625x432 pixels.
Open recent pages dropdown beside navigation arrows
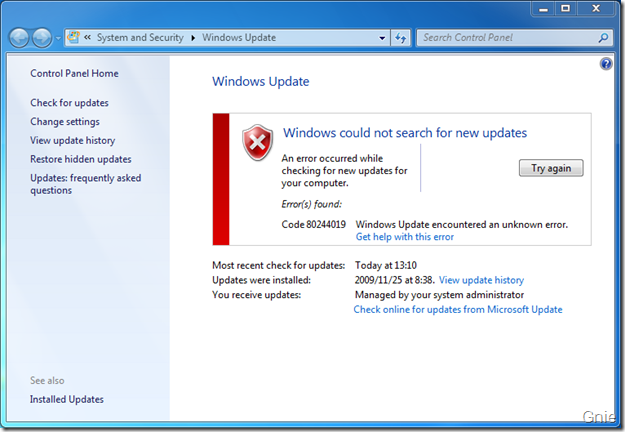pyautogui.click(x=58, y=38)
